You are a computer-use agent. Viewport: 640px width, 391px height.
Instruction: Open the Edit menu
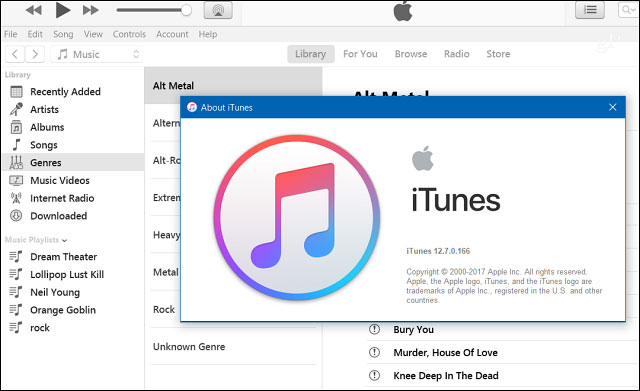coord(35,34)
